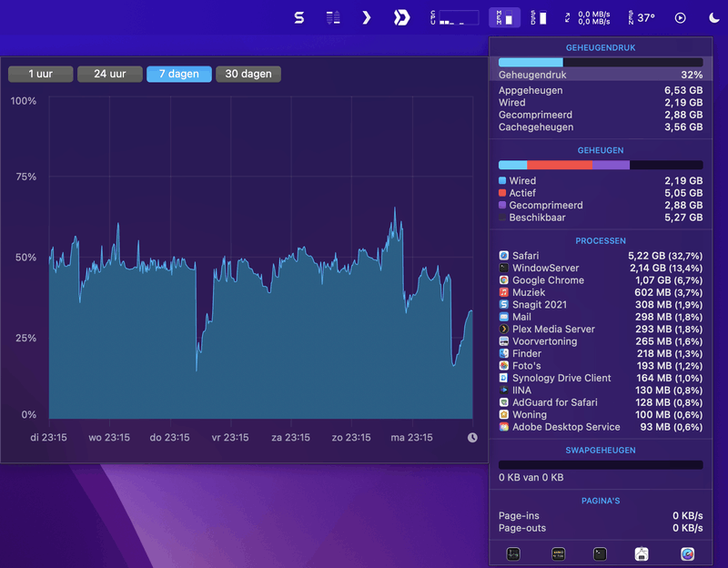Launch Console from bottom icon row
This screenshot has width=728, height=568.
pos(558,553)
